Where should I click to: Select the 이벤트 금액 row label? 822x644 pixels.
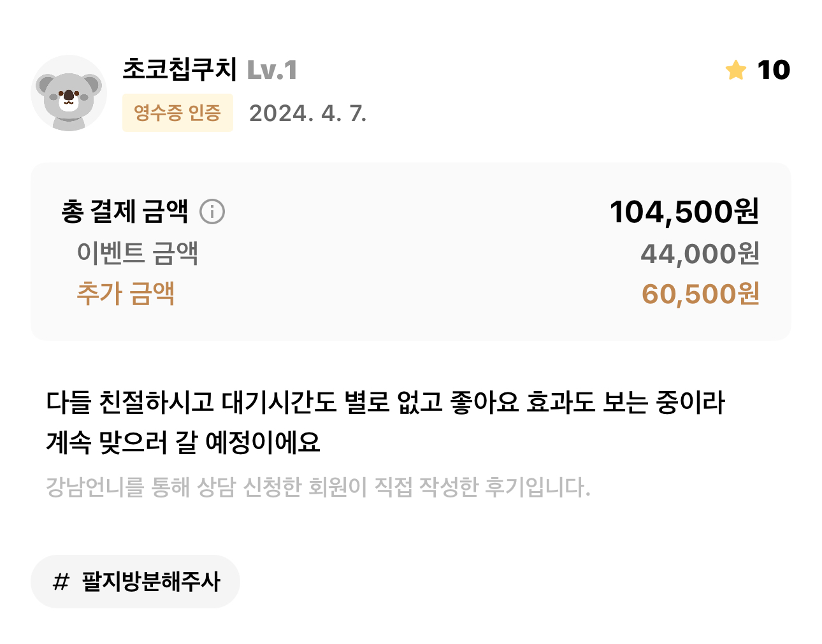click(x=138, y=253)
